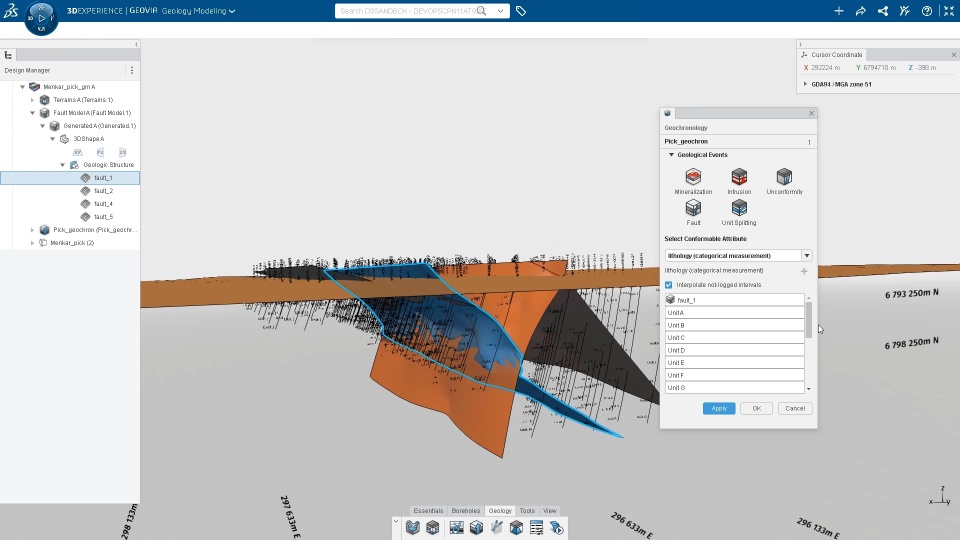Toggle Interpolate not-logged intervals checkbox
Viewport: 960px width, 540px height.
point(669,285)
